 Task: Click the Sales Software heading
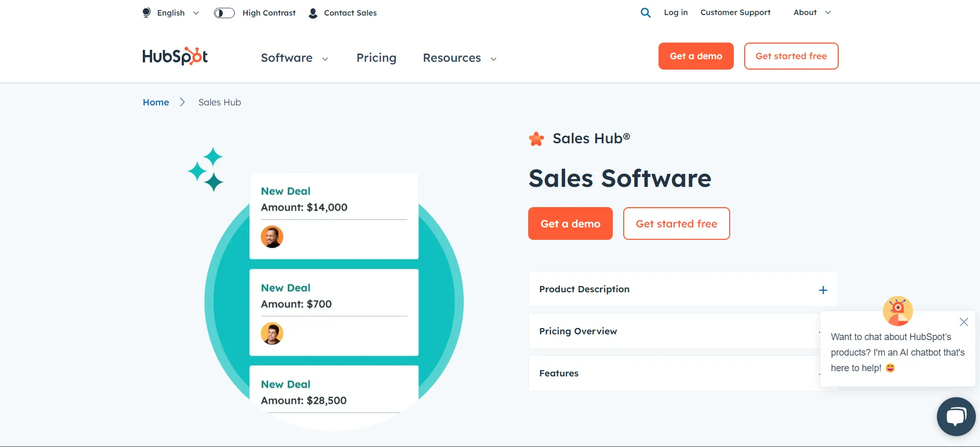click(620, 178)
